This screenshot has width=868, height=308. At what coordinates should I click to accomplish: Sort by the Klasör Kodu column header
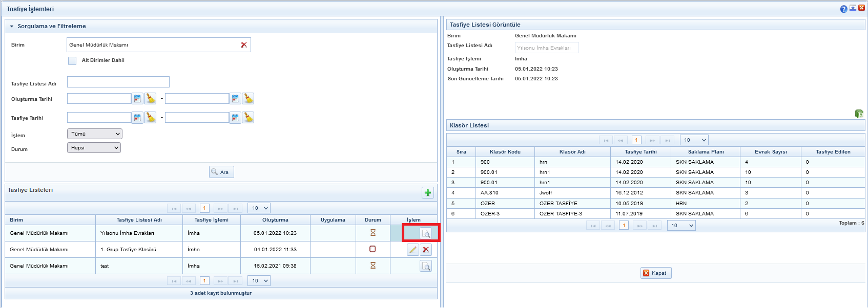(505, 152)
